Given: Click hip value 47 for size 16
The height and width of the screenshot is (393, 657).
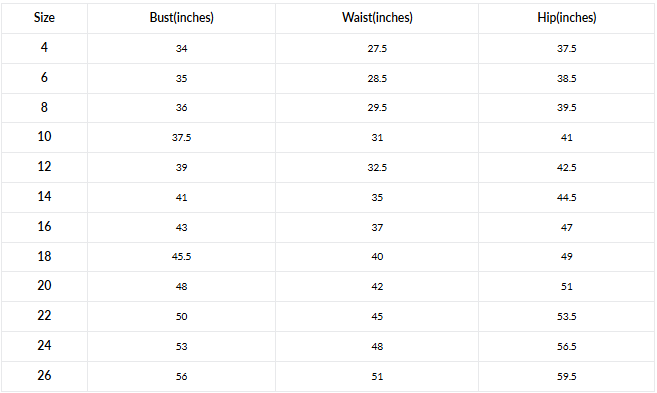Looking at the screenshot, I should point(566,228).
